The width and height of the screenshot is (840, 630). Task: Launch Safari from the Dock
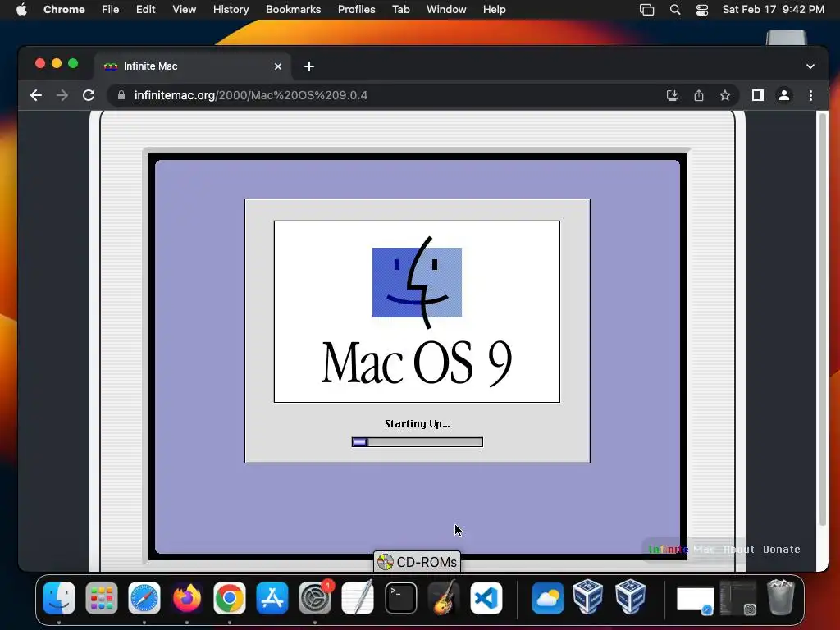click(144, 598)
